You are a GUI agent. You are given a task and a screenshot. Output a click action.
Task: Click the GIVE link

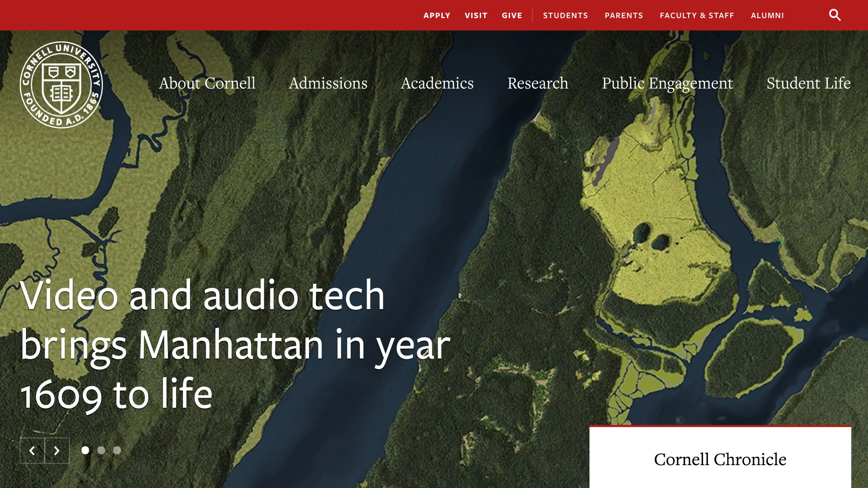point(512,15)
